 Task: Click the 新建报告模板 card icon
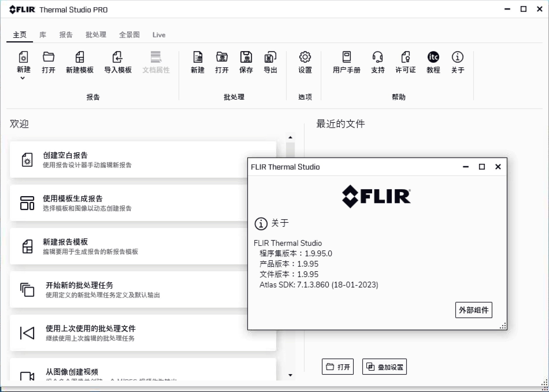click(27, 246)
